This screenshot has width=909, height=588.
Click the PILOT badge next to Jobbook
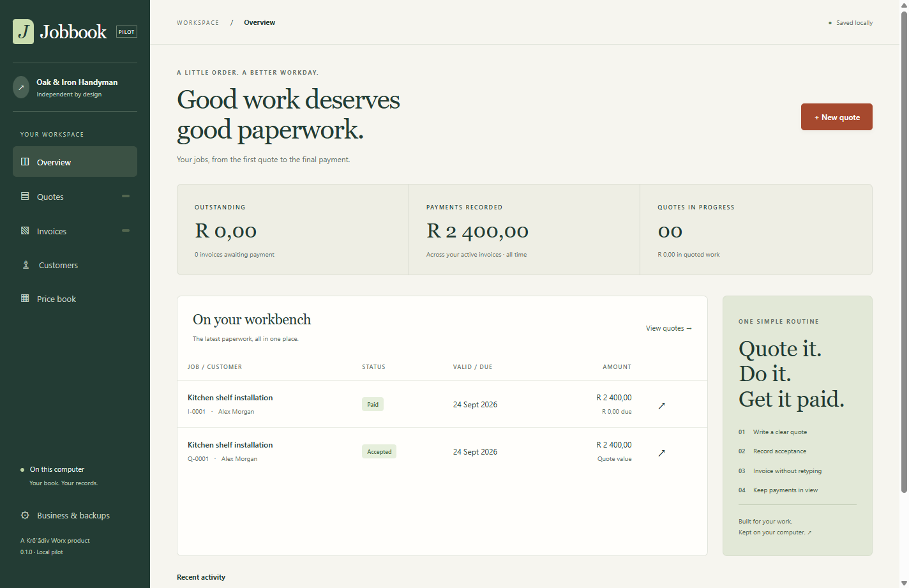(x=126, y=32)
